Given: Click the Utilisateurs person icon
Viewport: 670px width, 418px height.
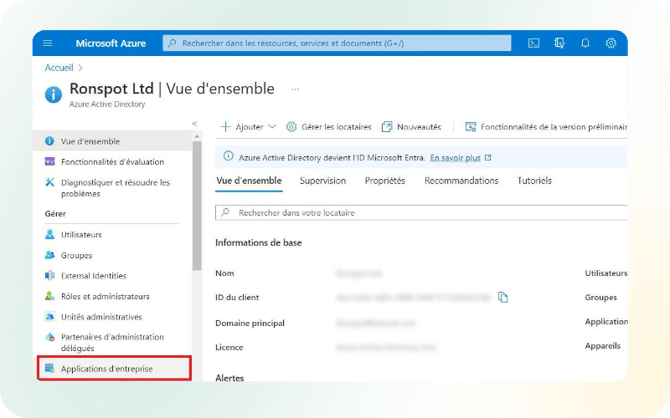Looking at the screenshot, I should coord(50,234).
